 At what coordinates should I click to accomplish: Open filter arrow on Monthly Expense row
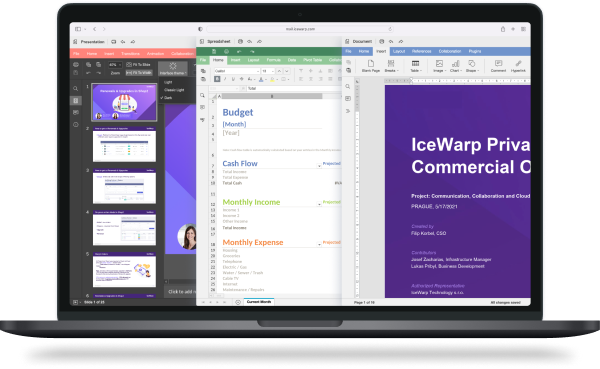[319, 244]
